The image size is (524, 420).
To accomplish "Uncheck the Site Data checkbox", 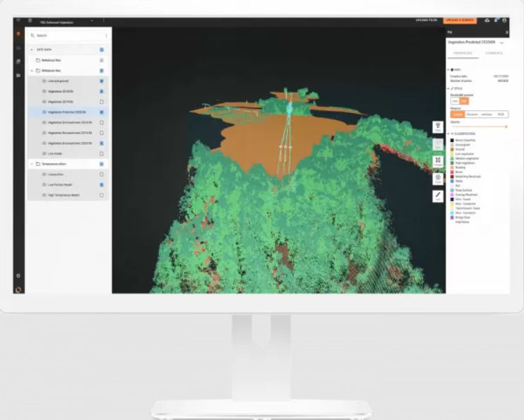I will (x=102, y=50).
